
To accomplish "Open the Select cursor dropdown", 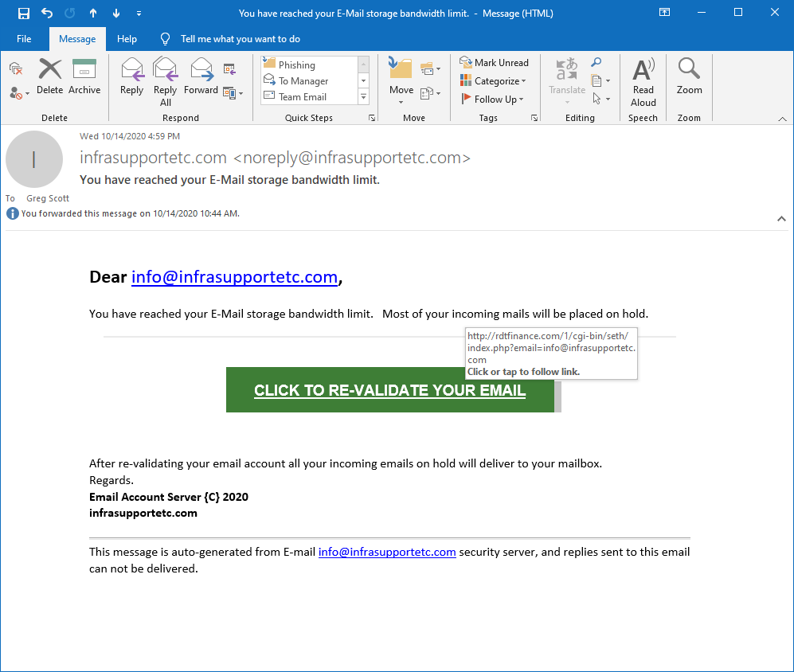I will click(600, 100).
